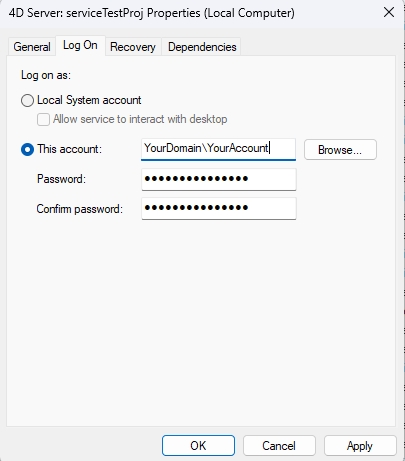The width and height of the screenshot is (405, 461).
Task: Select the Log On tab
Action: click(x=80, y=45)
